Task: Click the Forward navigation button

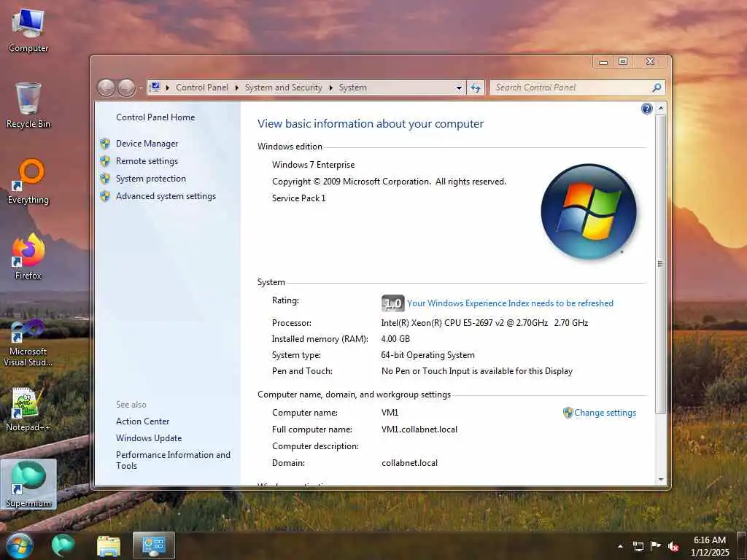Action: pyautogui.click(x=126, y=87)
